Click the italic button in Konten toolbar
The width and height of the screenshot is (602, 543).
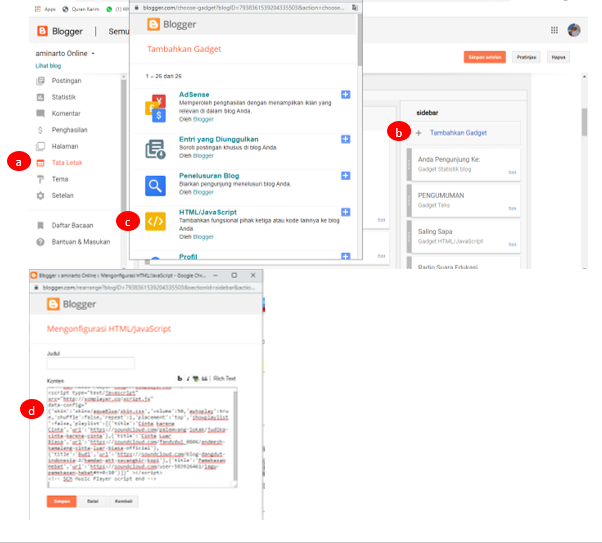pyautogui.click(x=188, y=379)
